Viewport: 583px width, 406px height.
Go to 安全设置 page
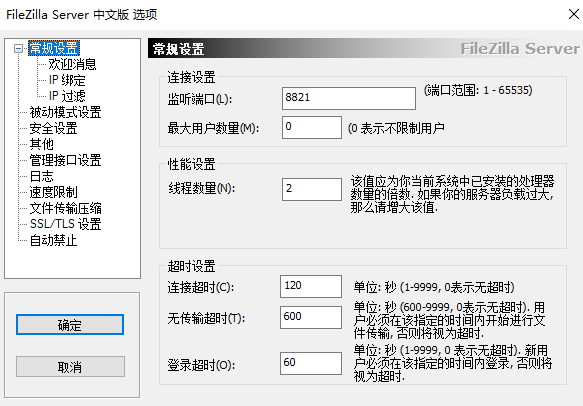[53, 128]
